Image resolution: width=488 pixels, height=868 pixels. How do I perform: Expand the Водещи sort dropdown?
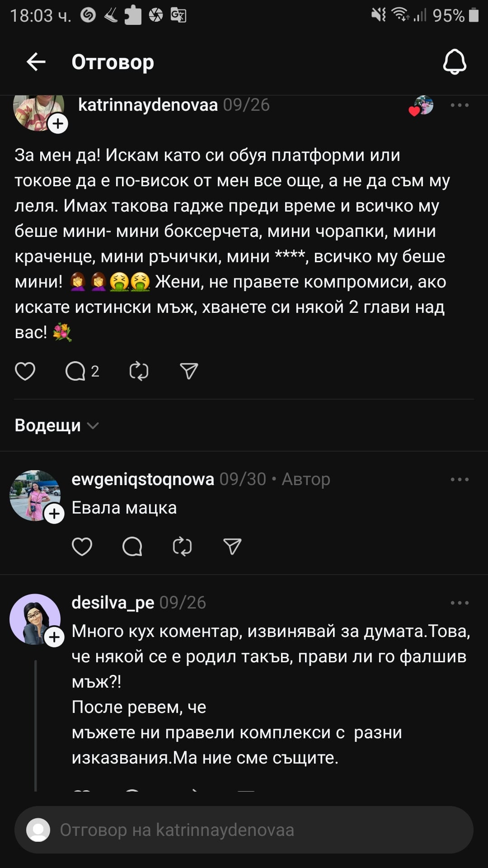click(56, 425)
